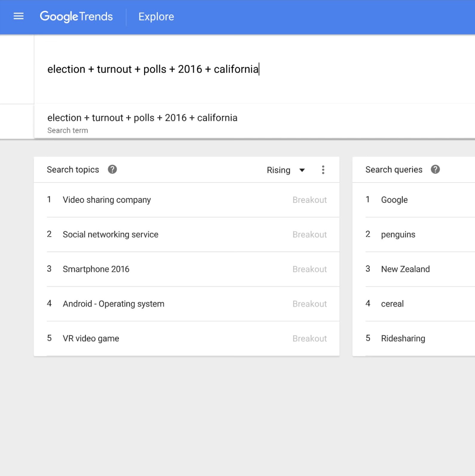The height and width of the screenshot is (476, 475).
Task: Go to the Explore page link
Action: coord(156,17)
